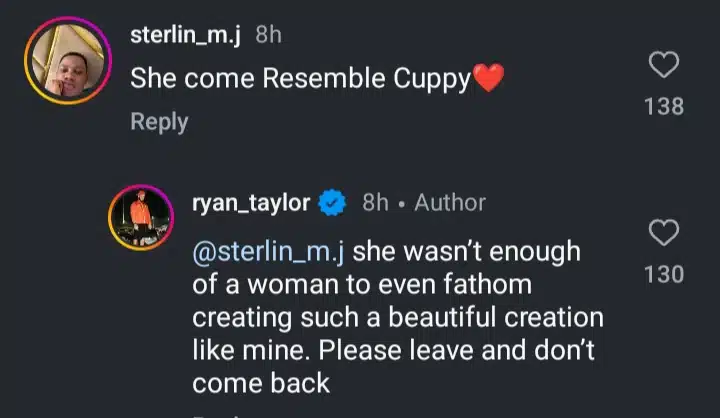Reply to sterlin_m.j's comment
720x418 pixels.
coord(159,122)
